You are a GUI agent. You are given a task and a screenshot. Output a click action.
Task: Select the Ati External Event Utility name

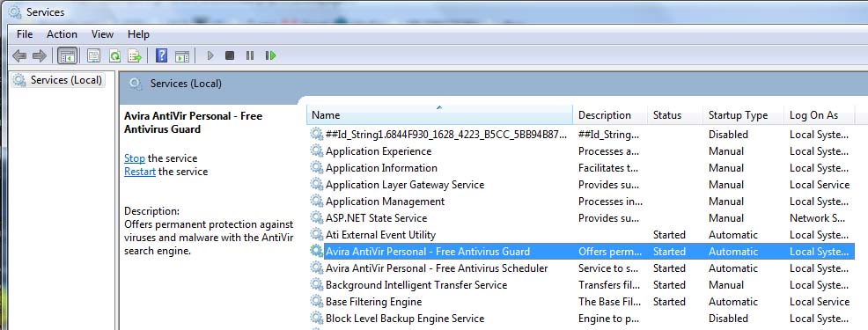pos(381,234)
